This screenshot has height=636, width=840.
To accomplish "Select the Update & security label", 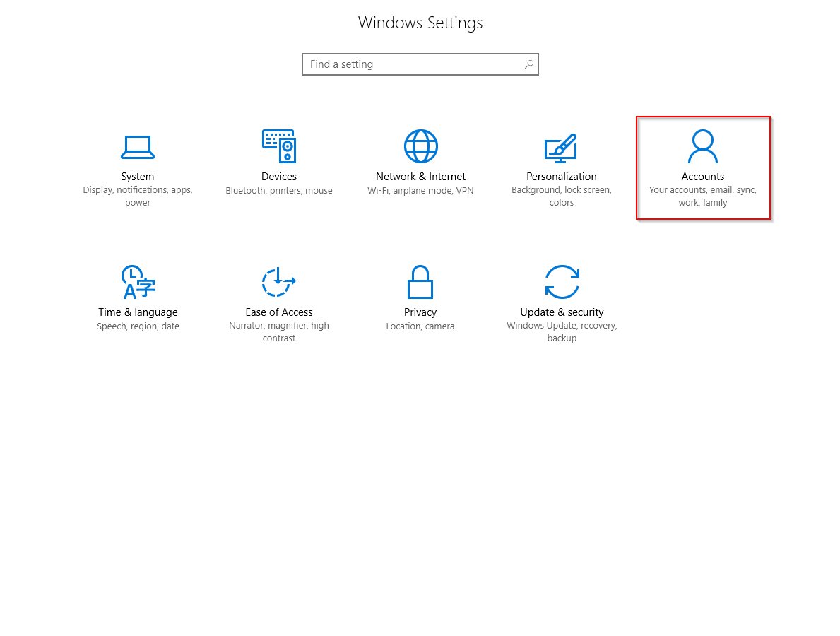I will click(562, 312).
